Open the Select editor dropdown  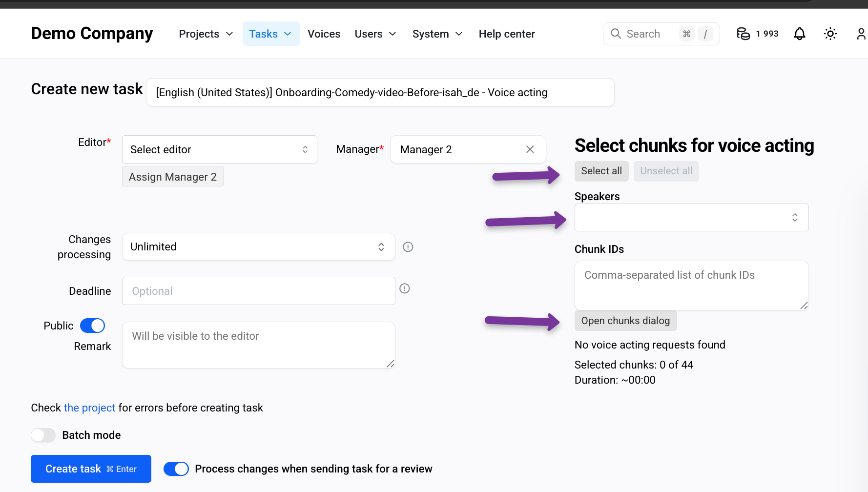(x=220, y=149)
